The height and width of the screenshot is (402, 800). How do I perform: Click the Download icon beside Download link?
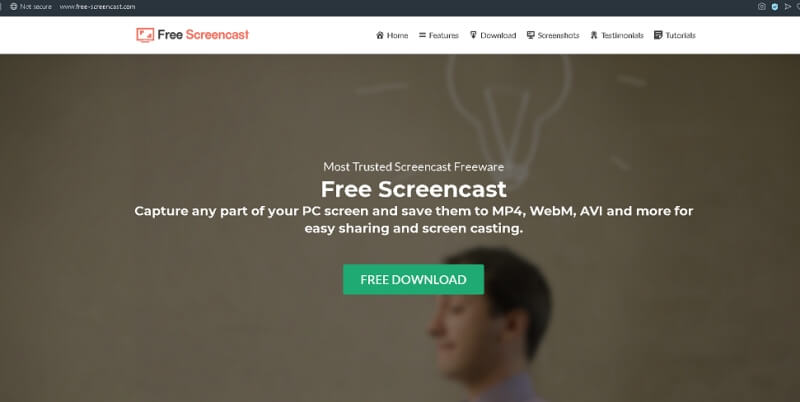point(473,35)
